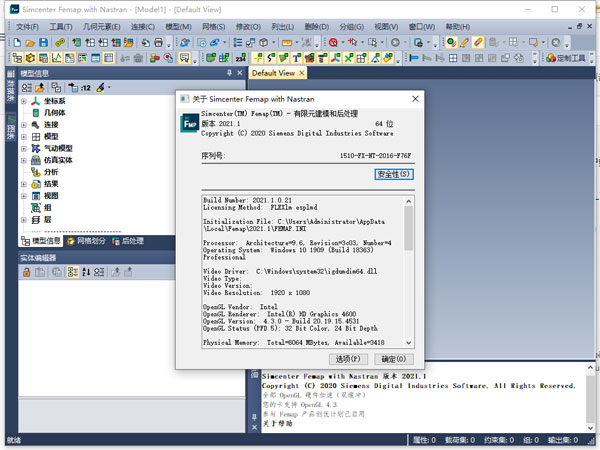Expand the 坐标系 tree node

point(24,101)
